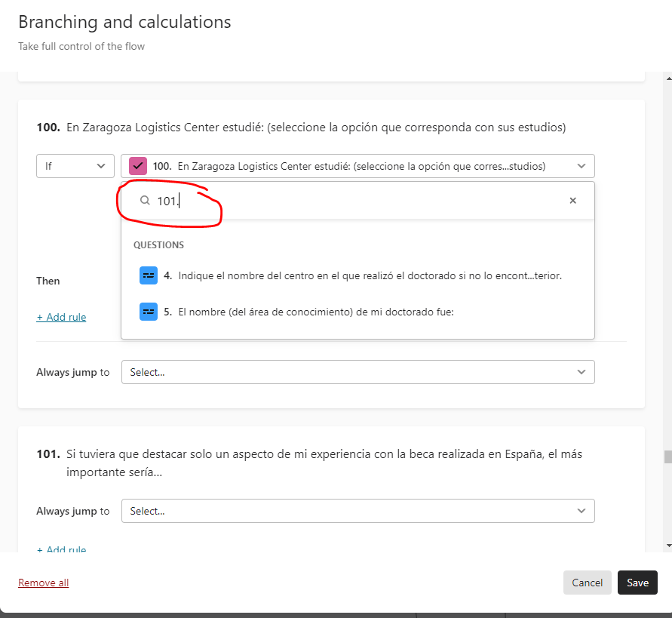Click scrollbar down arrow
Image resolution: width=672 pixels, height=618 pixels.
click(x=668, y=546)
